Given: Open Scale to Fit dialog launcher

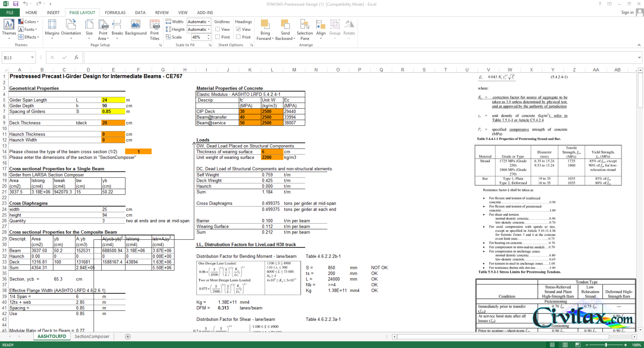Looking at the screenshot, I should [x=210, y=45].
